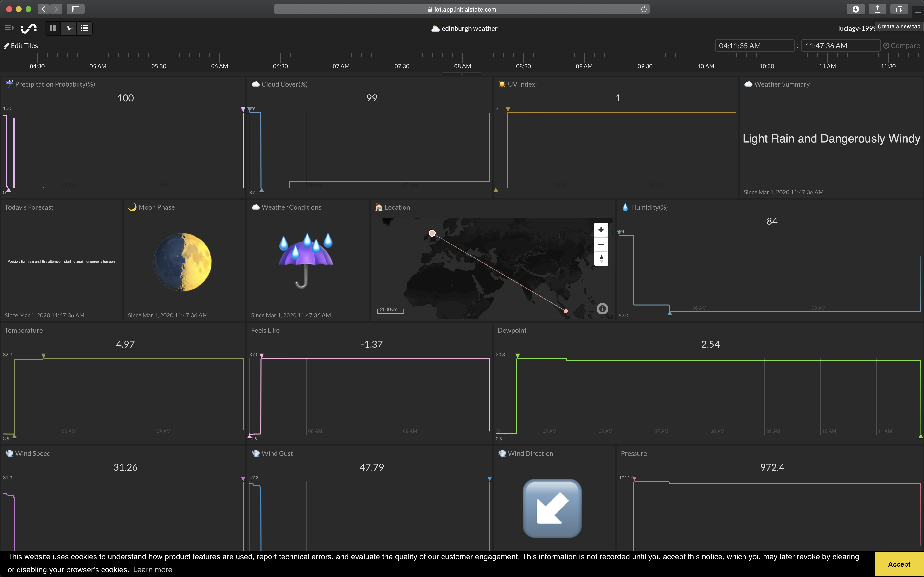Switch to Waves view icon
Viewport: 924px width, 577px height.
point(69,28)
